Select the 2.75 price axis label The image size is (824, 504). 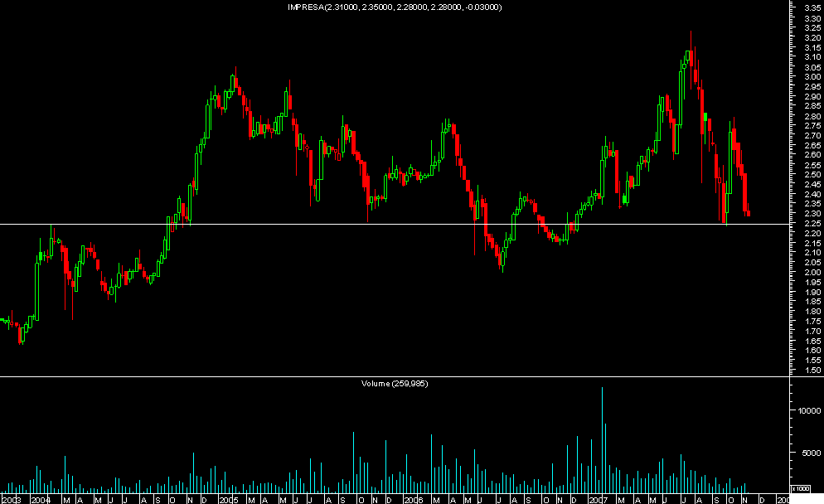(812, 126)
